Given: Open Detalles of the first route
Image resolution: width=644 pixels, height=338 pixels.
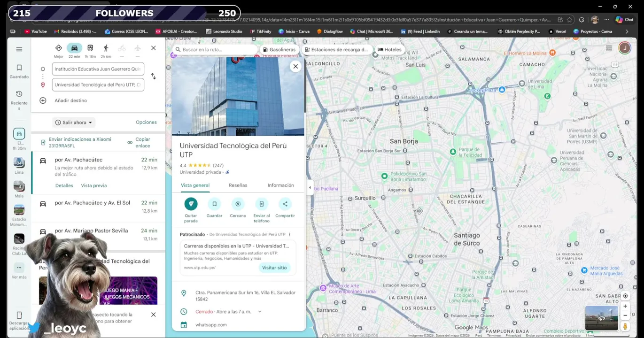Looking at the screenshot, I should click(x=64, y=185).
